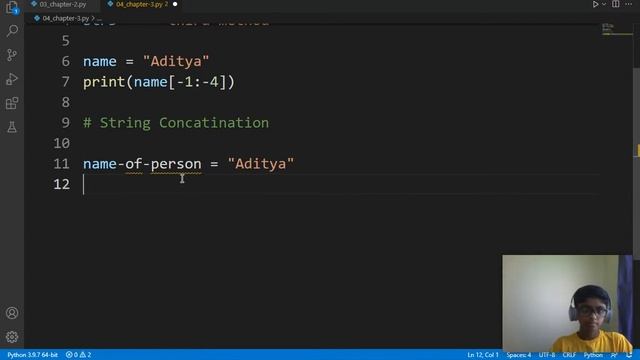
Task: Click the feedback icon in status bar
Action: click(614, 355)
